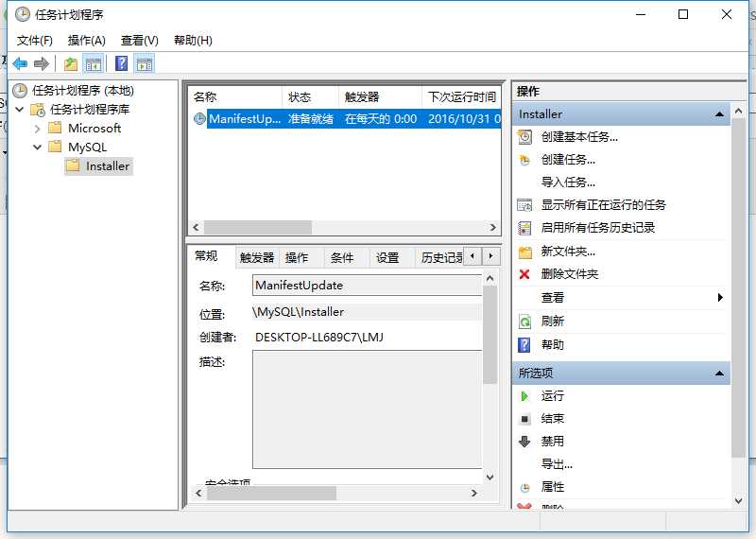Click the Microsoft folder icon in tree
Screen dimensions: 756x539
[55, 128]
